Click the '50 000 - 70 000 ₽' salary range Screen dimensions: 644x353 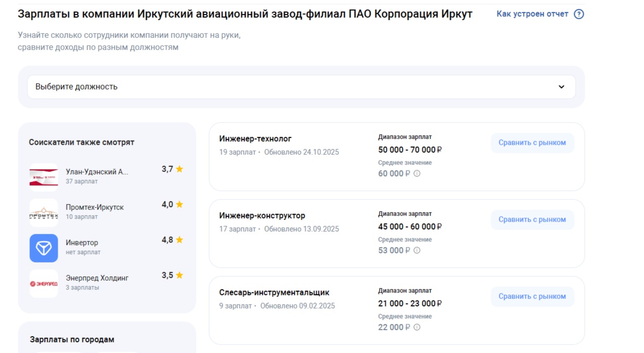tap(410, 150)
